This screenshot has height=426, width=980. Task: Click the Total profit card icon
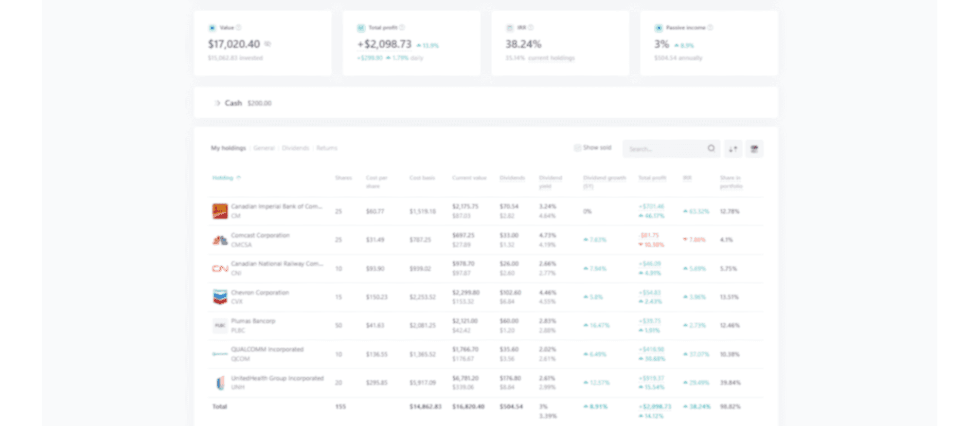[x=361, y=28]
